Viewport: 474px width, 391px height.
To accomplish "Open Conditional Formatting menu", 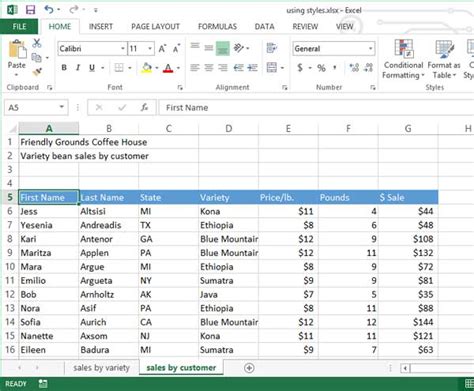I will click(403, 59).
